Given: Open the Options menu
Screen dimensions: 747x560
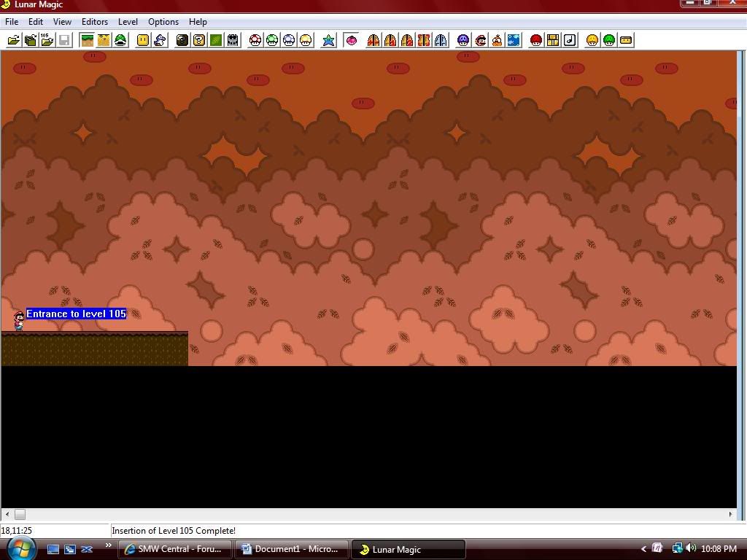Looking at the screenshot, I should [163, 22].
